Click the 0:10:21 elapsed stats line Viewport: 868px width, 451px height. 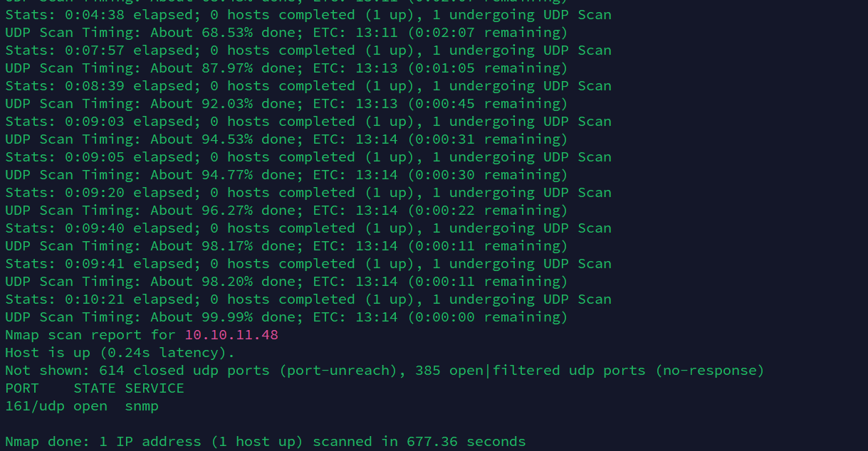click(x=308, y=299)
